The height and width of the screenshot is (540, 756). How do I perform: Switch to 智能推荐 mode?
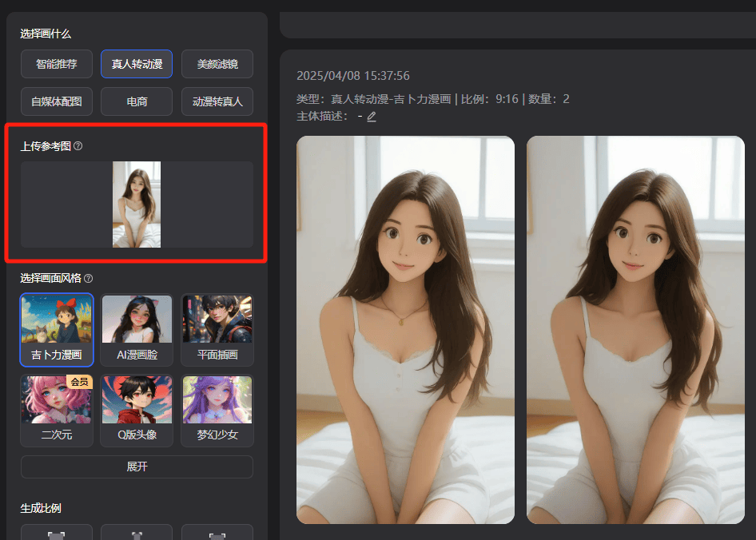click(57, 64)
